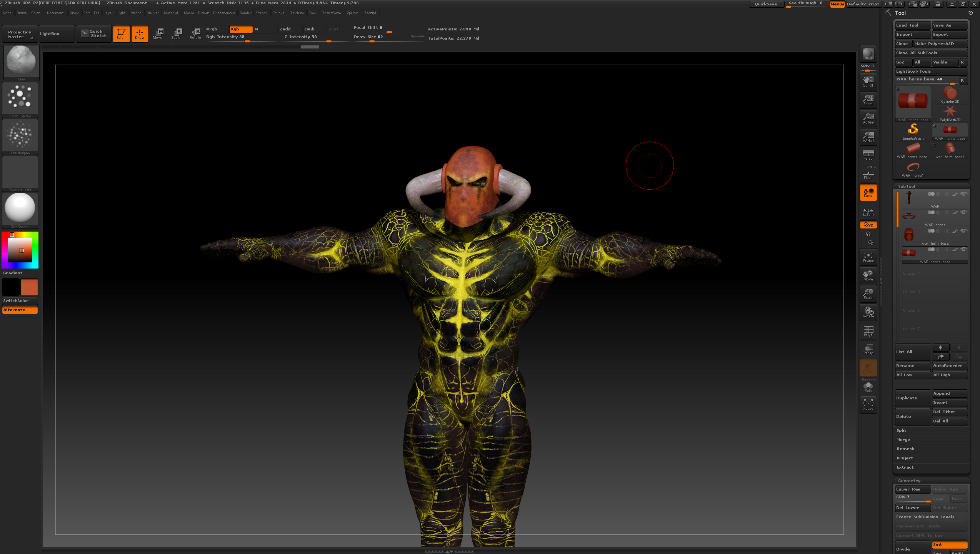This screenshot has height=554, width=980.
Task: Toggle the Floor grid icon
Action: tap(868, 174)
